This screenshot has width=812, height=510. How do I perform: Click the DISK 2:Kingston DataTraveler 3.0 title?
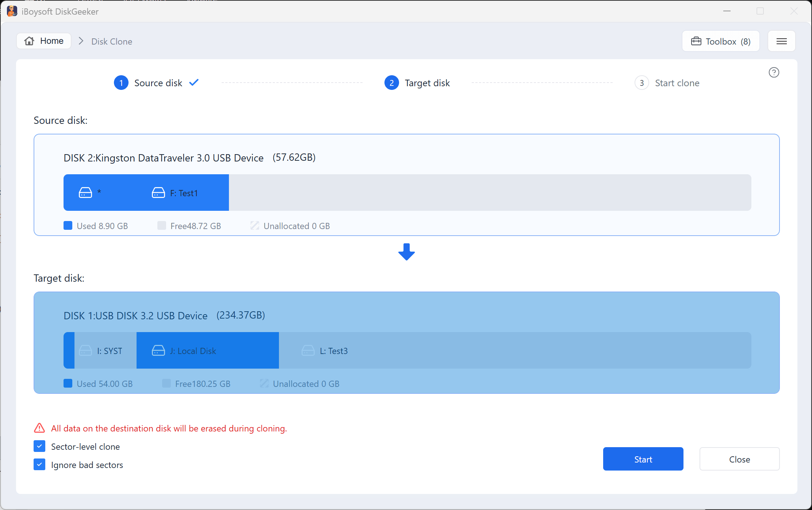pyautogui.click(x=164, y=158)
